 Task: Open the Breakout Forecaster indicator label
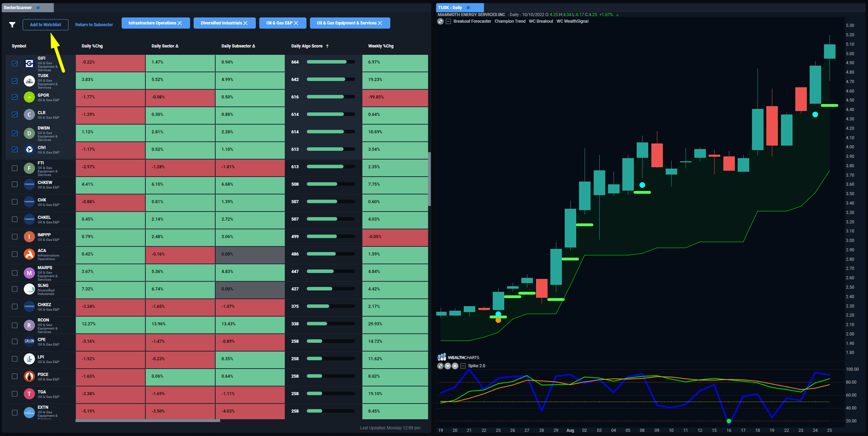point(472,21)
